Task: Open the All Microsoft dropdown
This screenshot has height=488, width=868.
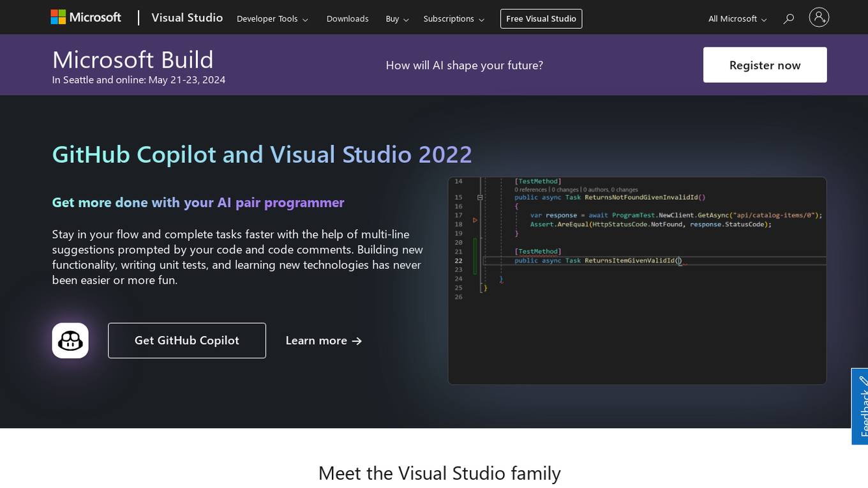Action: [x=737, y=19]
